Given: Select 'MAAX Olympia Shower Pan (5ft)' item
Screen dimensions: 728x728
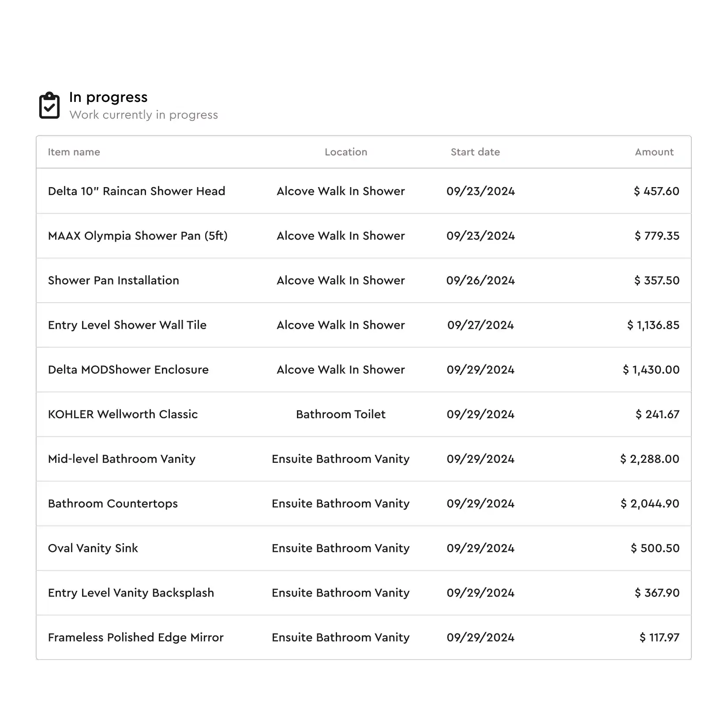Looking at the screenshot, I should pyautogui.click(x=138, y=236).
